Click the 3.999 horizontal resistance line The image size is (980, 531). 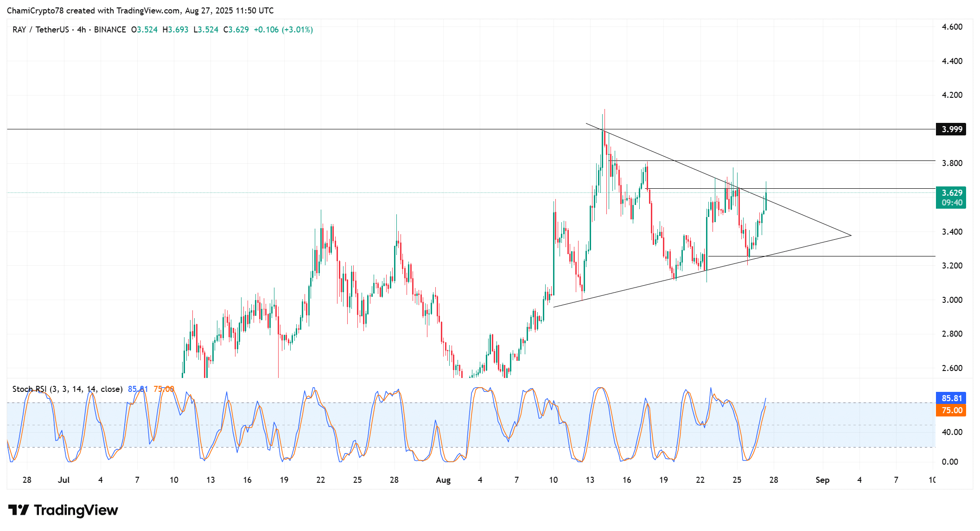(x=325, y=129)
